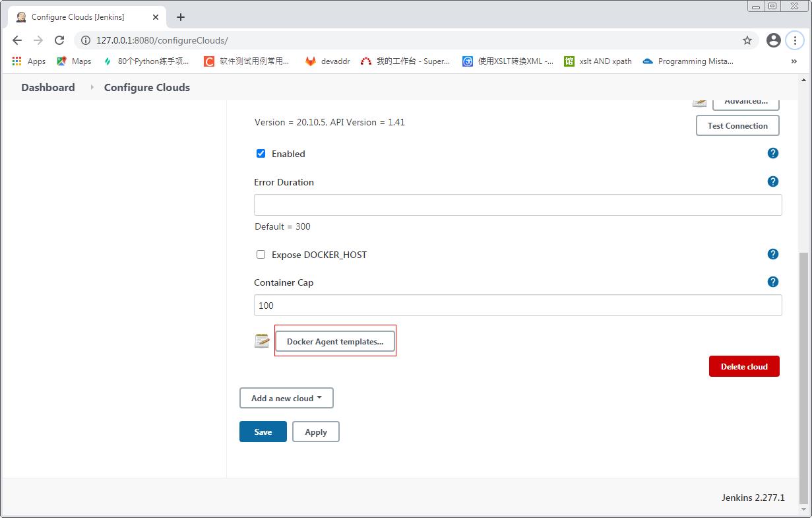The width and height of the screenshot is (812, 518).
Task: Bookmark this page with the star icon
Action: tap(747, 40)
